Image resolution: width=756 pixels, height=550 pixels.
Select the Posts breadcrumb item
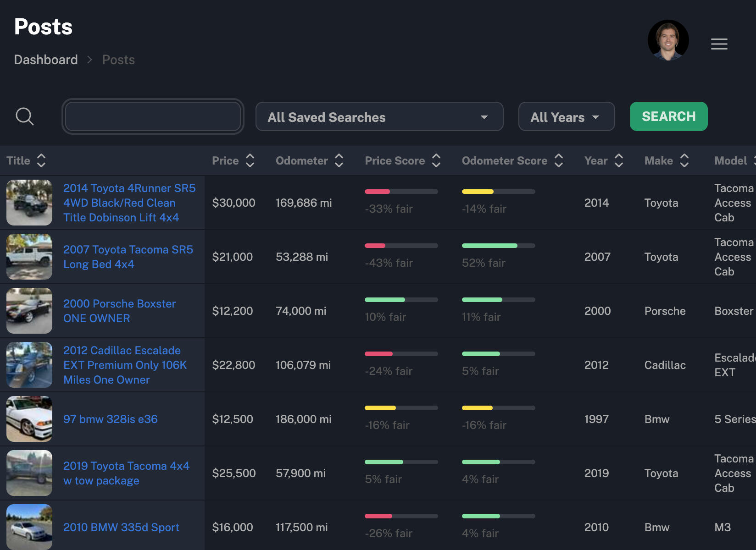[x=118, y=60]
